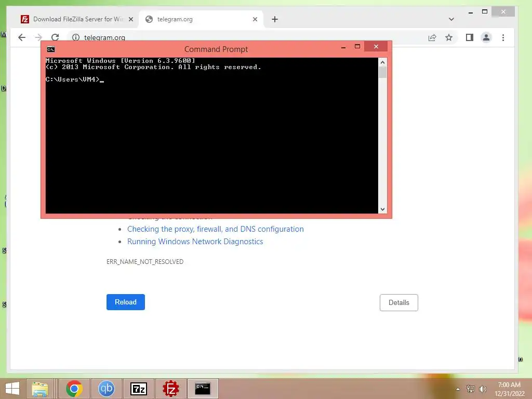Open Checking the proxy, firewall, and DNS link
Image resolution: width=532 pixels, height=399 pixels.
(x=216, y=229)
